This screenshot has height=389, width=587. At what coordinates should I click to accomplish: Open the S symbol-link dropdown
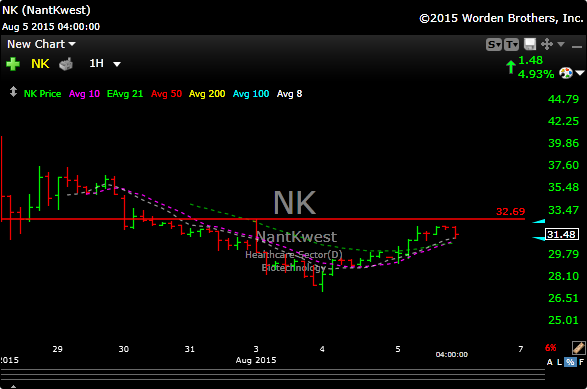494,45
